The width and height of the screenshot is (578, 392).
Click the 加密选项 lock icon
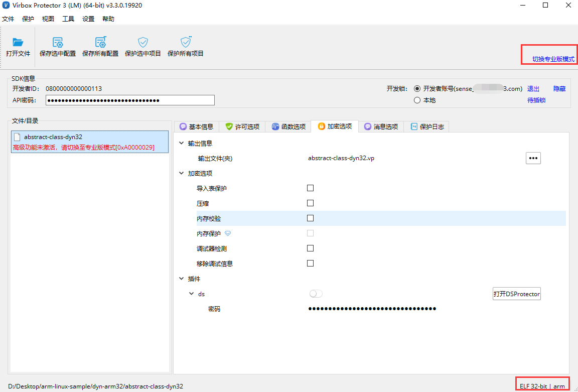pos(321,126)
